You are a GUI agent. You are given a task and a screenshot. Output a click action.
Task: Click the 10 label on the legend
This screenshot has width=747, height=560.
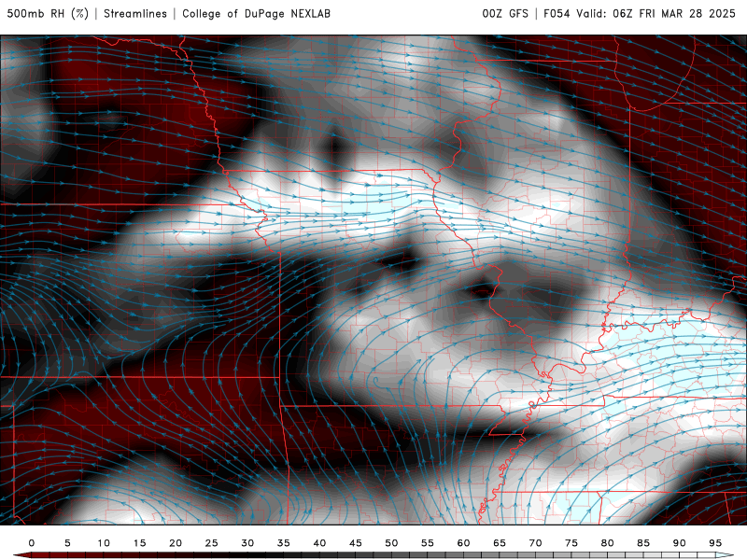(104, 543)
